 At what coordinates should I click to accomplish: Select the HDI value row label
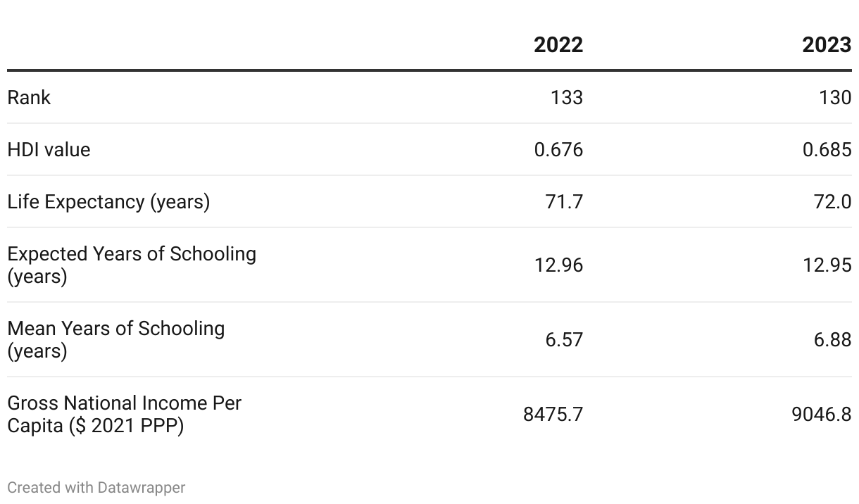tap(49, 149)
